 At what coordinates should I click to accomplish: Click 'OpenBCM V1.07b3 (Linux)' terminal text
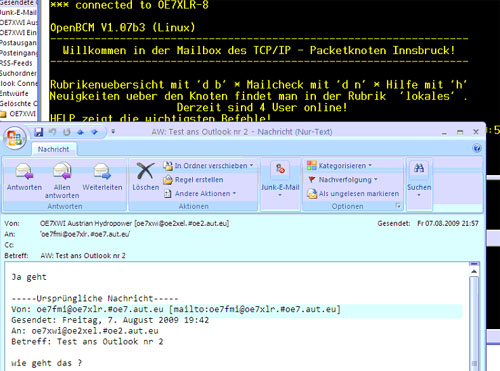tap(123, 27)
